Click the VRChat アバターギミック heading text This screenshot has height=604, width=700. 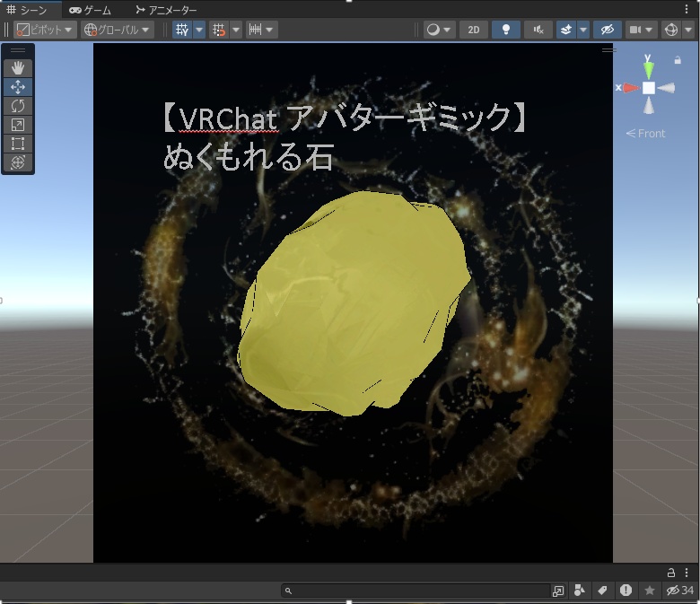click(x=345, y=118)
